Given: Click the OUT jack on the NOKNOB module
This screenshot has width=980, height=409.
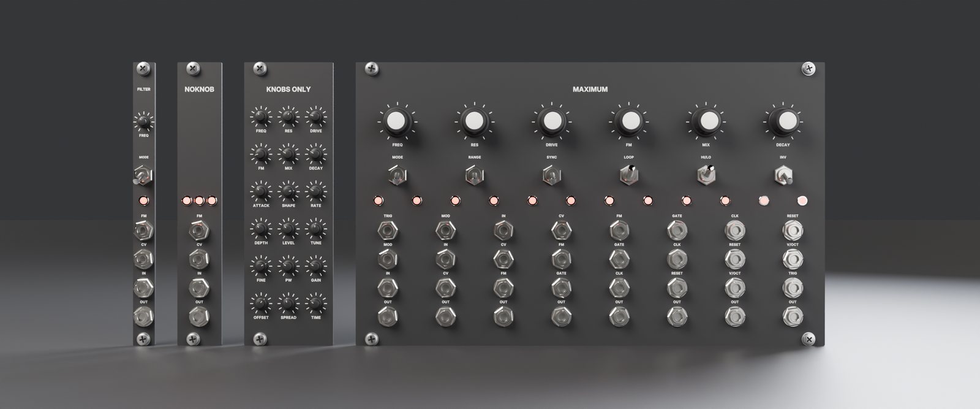Looking at the screenshot, I should 198,316.
